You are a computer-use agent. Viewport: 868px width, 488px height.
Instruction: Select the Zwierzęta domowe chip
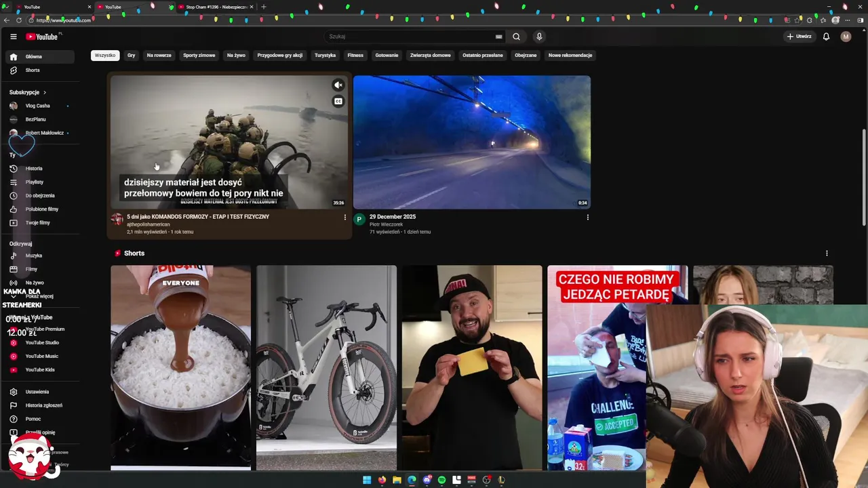coord(431,56)
